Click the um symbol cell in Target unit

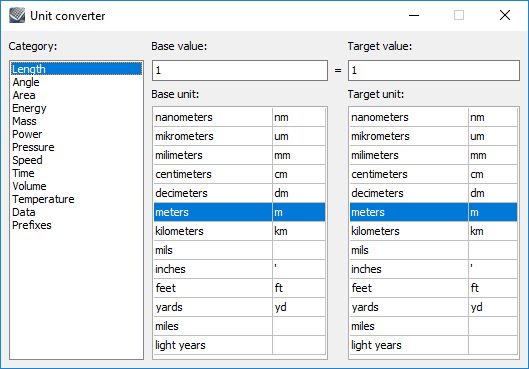pyautogui.click(x=493, y=136)
